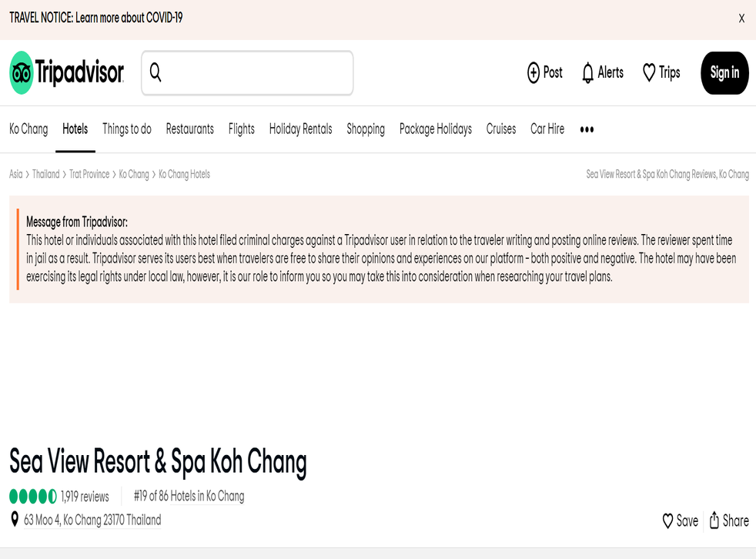Open the Holiday Rentals tab
756x559 pixels.
(x=300, y=129)
